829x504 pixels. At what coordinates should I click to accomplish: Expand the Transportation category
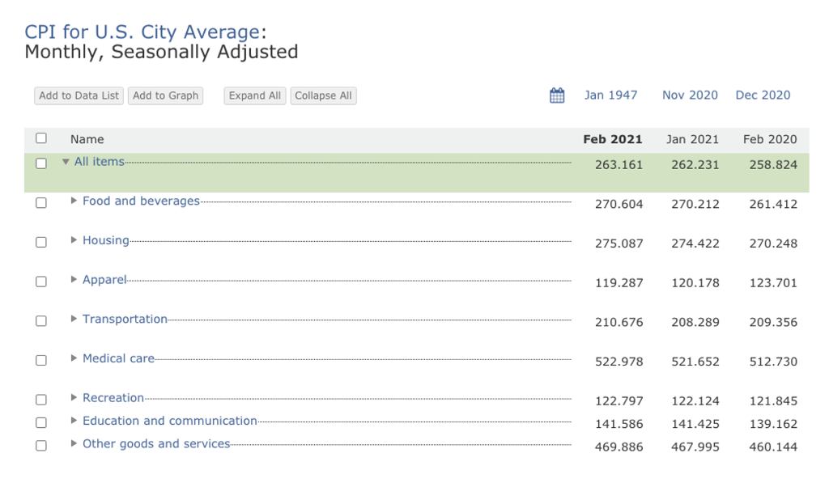point(73,319)
